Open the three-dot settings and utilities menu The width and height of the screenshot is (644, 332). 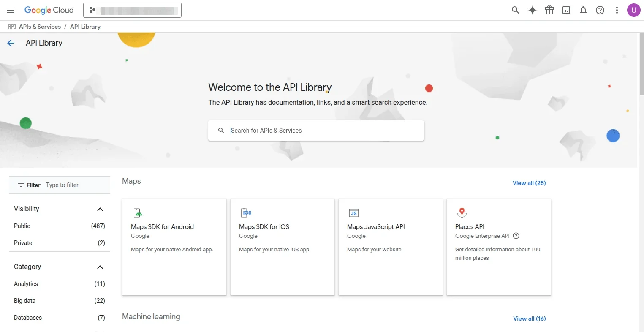[617, 10]
